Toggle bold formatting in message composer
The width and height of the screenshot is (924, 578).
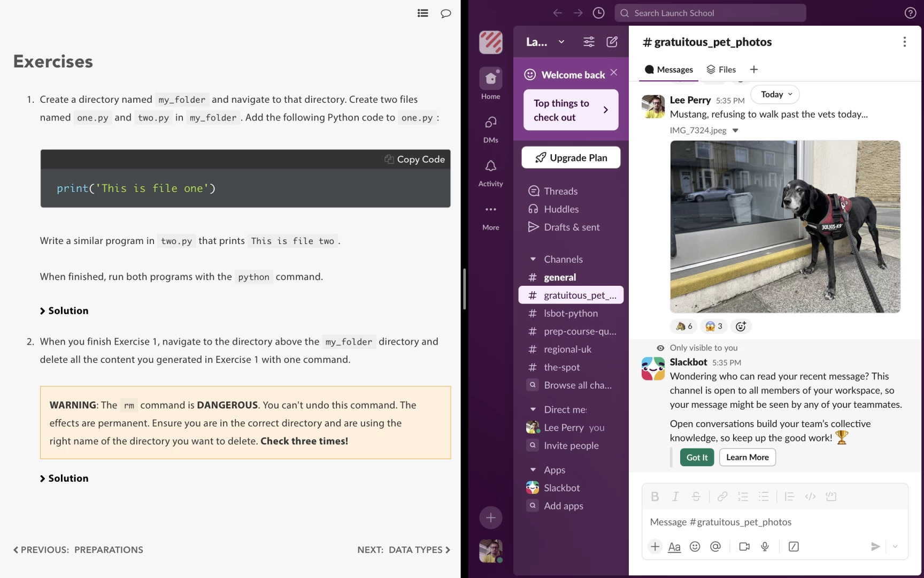654,497
